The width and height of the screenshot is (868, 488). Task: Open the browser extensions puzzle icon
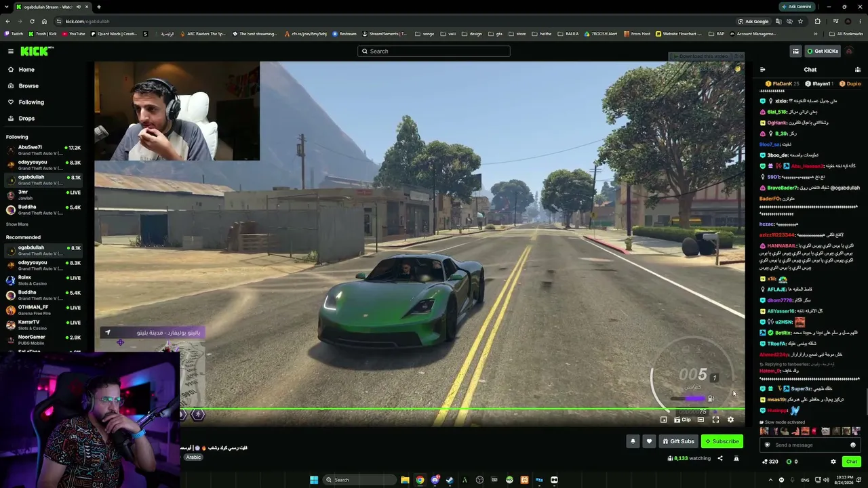pyautogui.click(x=818, y=21)
